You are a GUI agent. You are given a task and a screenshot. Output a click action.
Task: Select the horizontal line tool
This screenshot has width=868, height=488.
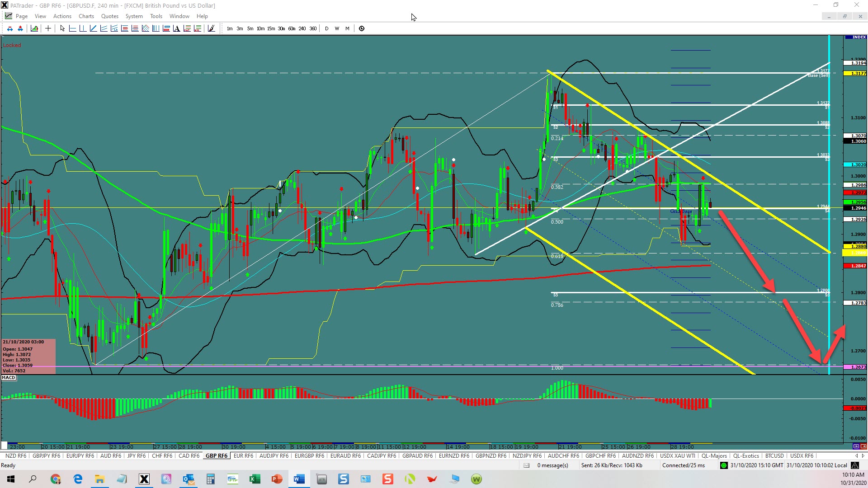coord(72,28)
